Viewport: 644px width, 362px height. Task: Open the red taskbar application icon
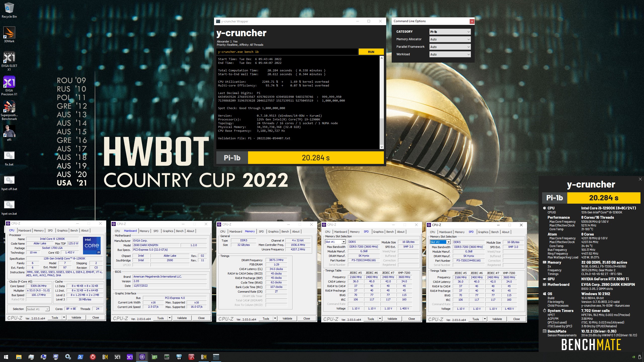tap(191, 357)
